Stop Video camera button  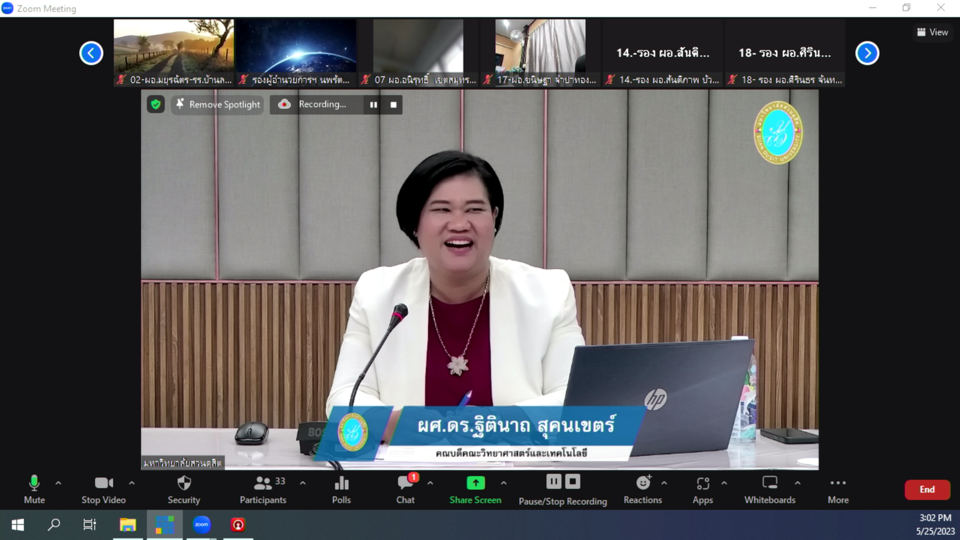[103, 490]
